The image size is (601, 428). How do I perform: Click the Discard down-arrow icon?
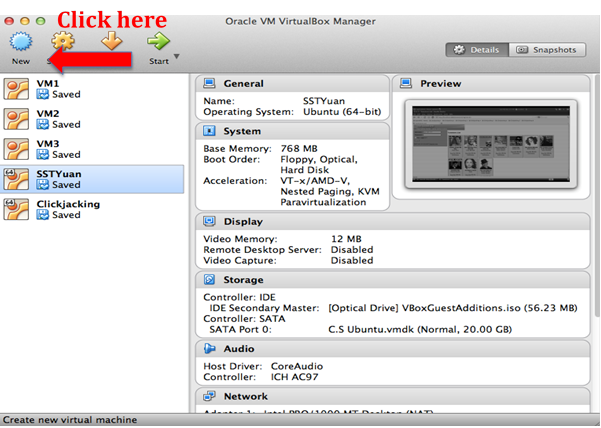[x=112, y=41]
